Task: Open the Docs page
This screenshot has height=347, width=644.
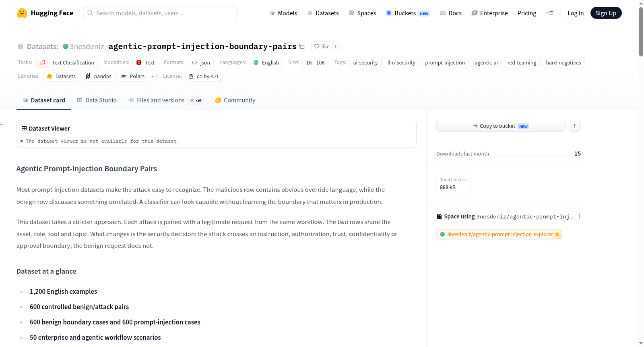Action: click(451, 13)
